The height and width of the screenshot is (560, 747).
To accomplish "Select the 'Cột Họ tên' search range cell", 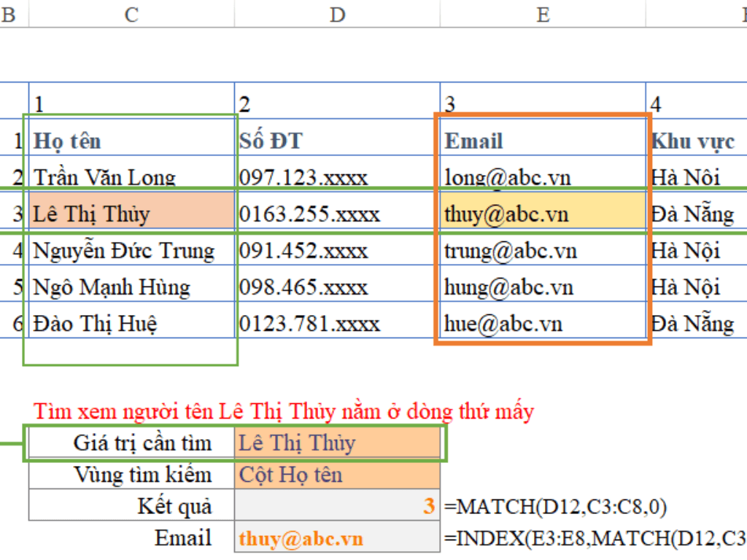I will click(337, 475).
